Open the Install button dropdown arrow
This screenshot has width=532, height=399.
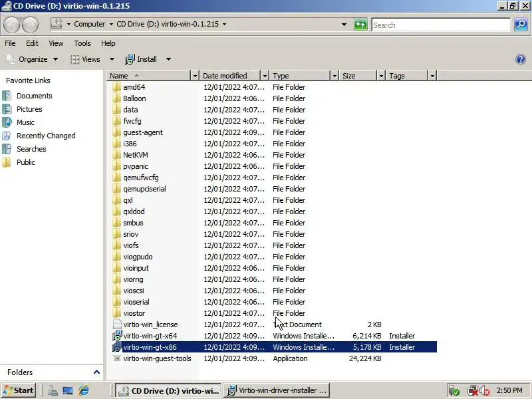[168, 59]
